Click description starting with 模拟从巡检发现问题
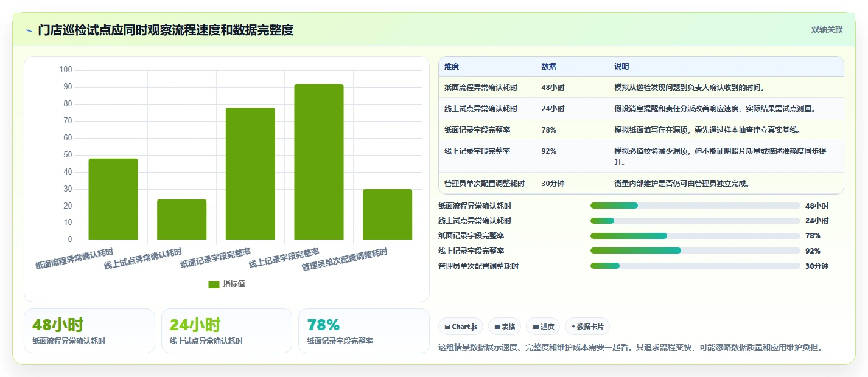This screenshot has height=377, width=868. point(690,88)
